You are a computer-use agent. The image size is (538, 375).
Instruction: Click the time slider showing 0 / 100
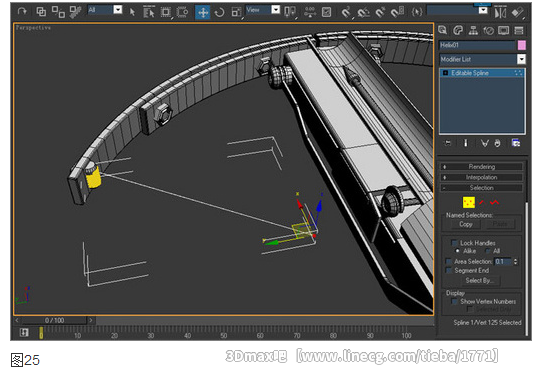54,320
